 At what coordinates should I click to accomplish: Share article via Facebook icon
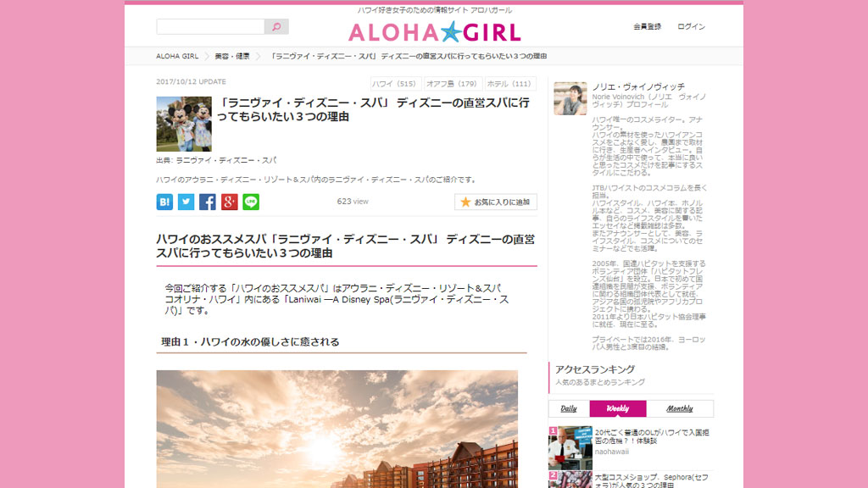(x=208, y=202)
